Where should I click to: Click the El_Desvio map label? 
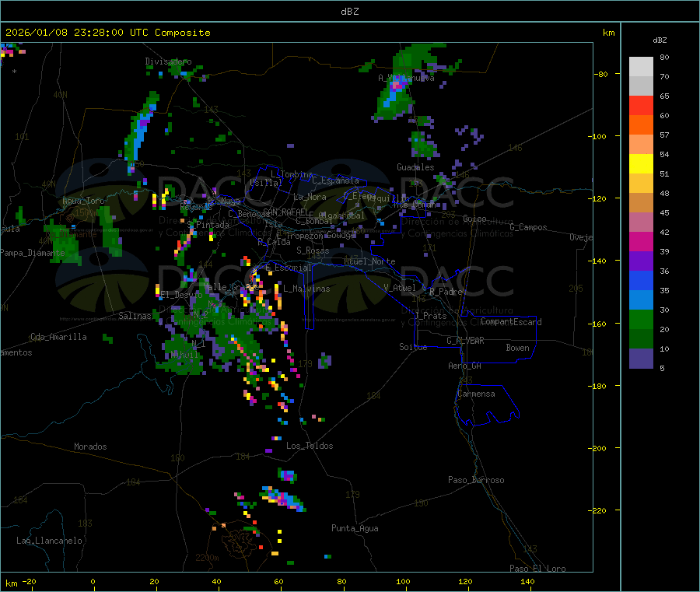tap(181, 295)
